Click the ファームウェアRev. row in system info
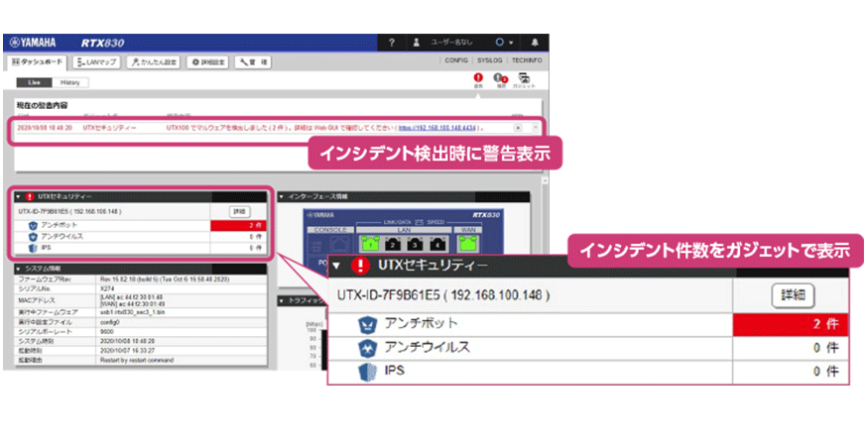Image resolution: width=868 pixels, height=445 pixels. tap(141, 279)
